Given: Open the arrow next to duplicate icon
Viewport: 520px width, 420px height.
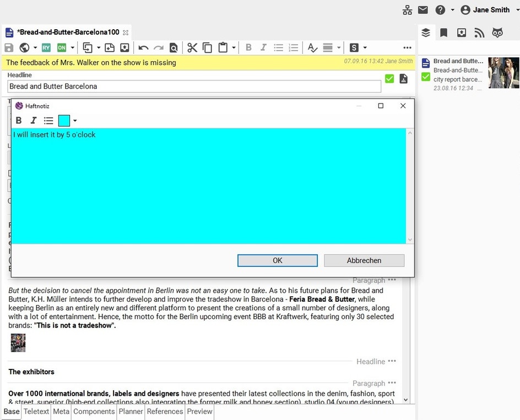Looking at the screenshot, I should click(x=99, y=48).
